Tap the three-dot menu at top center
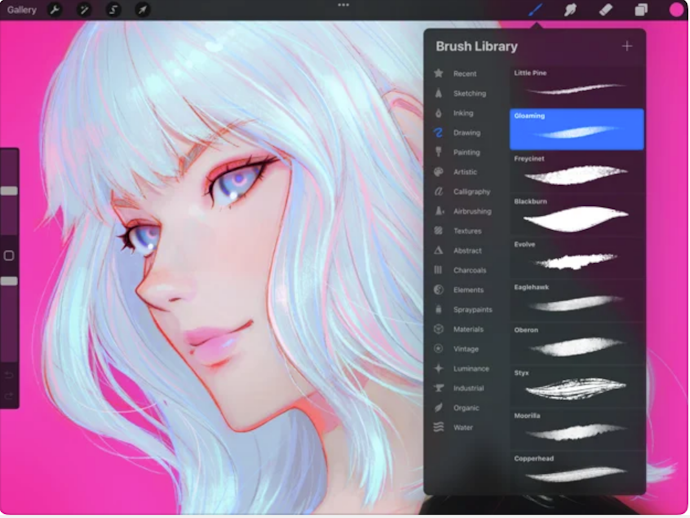This screenshot has width=690, height=518. pyautogui.click(x=343, y=5)
